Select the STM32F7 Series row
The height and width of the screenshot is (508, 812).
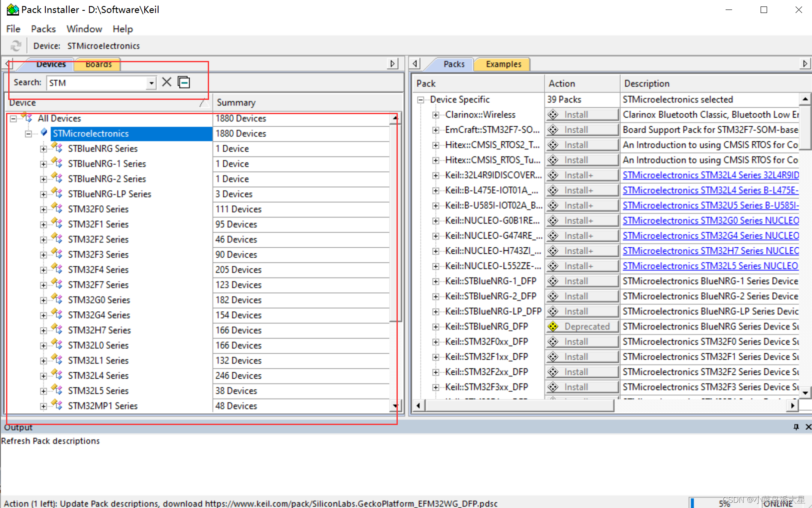[x=98, y=285]
